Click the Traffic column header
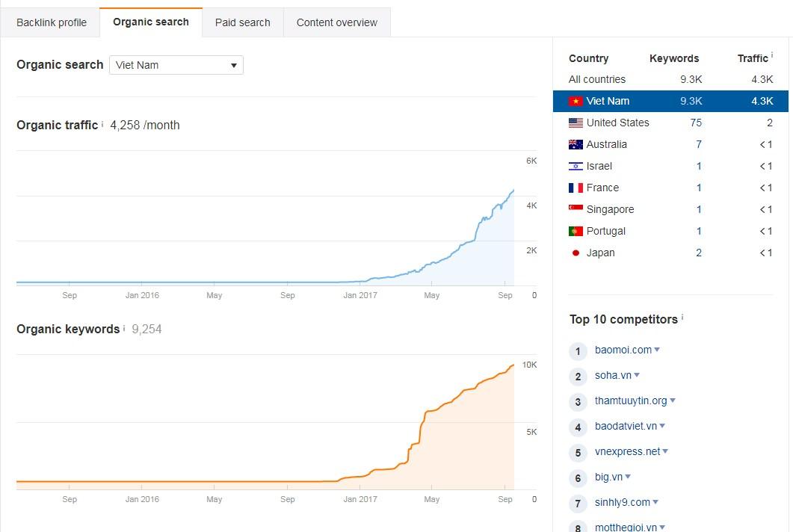This screenshot has height=532, width=793. (x=753, y=58)
